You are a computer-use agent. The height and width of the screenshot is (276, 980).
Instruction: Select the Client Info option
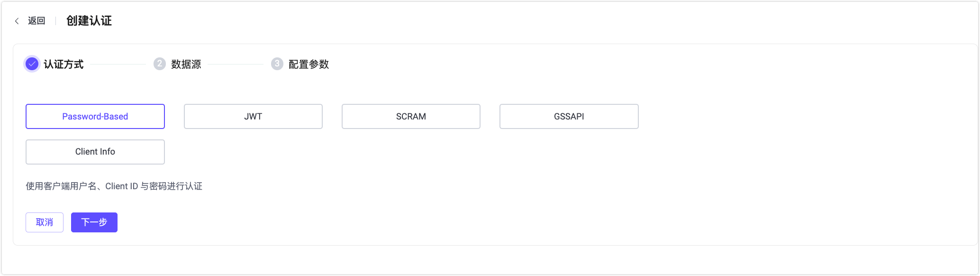tap(95, 152)
